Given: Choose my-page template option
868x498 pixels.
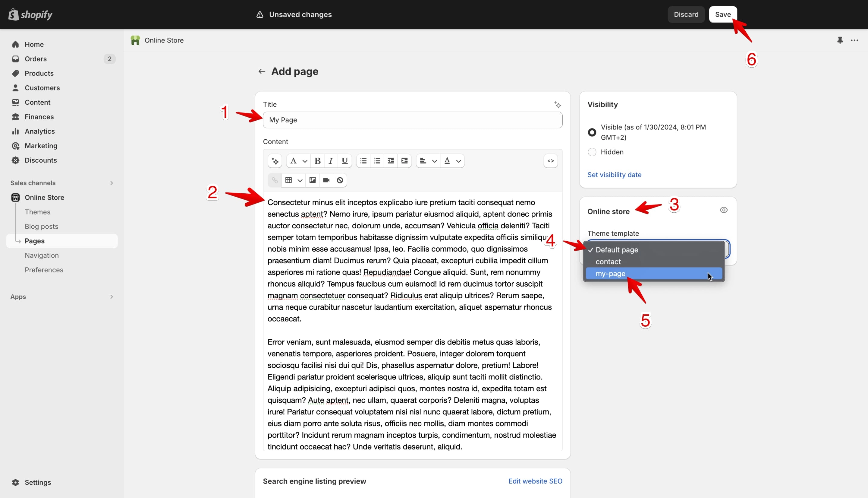Looking at the screenshot, I should [654, 274].
